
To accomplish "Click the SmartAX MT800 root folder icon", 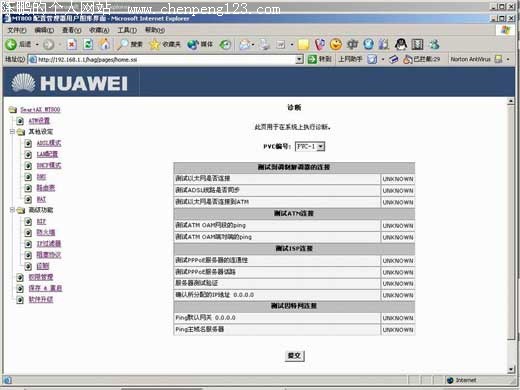I will (13, 110).
